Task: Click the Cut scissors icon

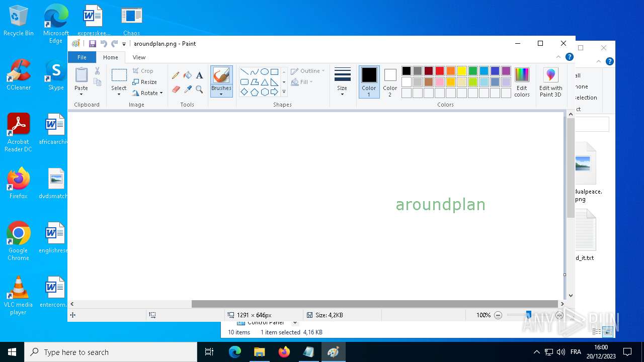Action: [98, 71]
